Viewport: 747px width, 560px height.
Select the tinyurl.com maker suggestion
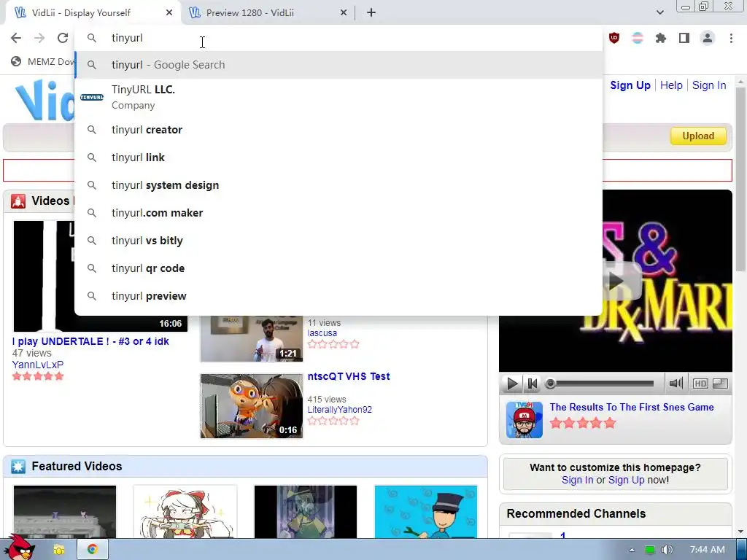point(338,213)
